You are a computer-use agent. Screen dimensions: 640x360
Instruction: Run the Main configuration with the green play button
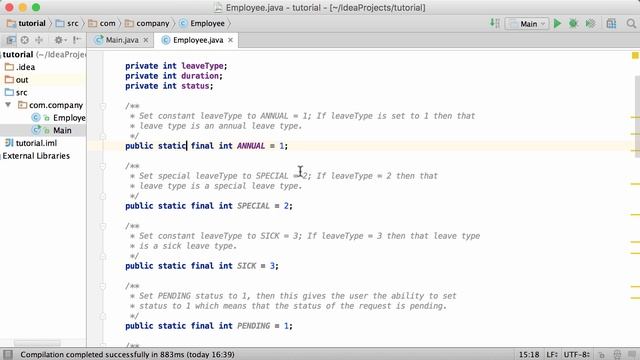pos(557,24)
